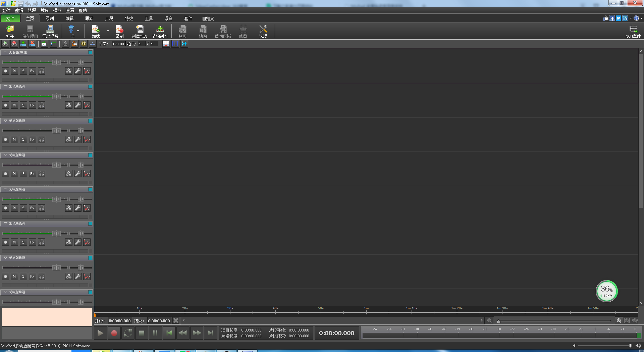Click the 节奏 tempo field showing 120.00
The width and height of the screenshot is (644, 352).
[x=118, y=44]
